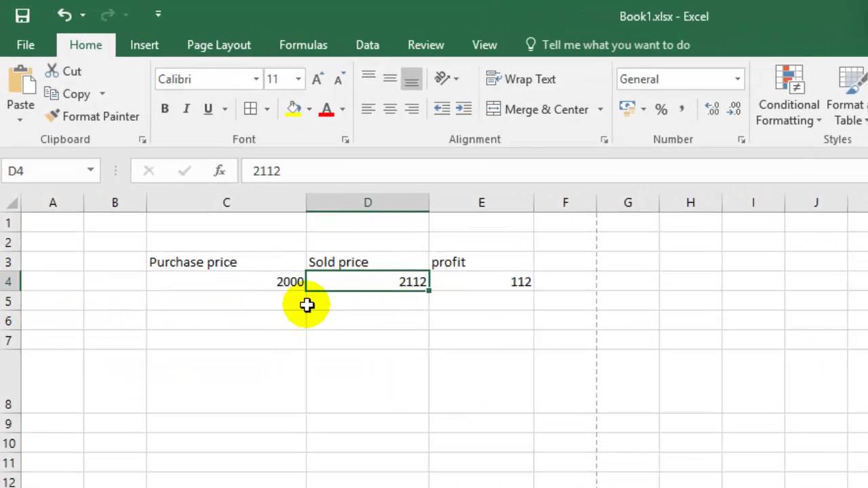Viewport: 868px width, 488px height.
Task: Select the highlighted Bottom Align icon
Action: click(412, 79)
